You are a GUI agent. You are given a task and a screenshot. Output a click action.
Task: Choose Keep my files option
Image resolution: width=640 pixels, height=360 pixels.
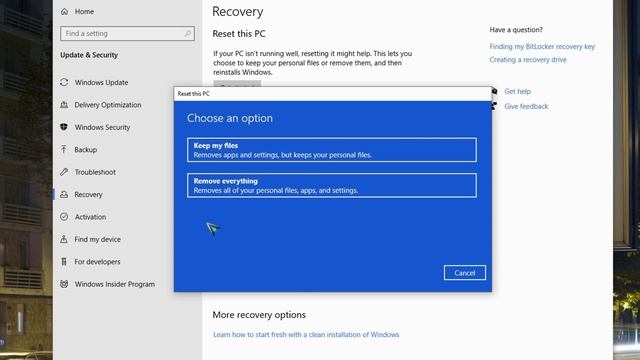332,150
